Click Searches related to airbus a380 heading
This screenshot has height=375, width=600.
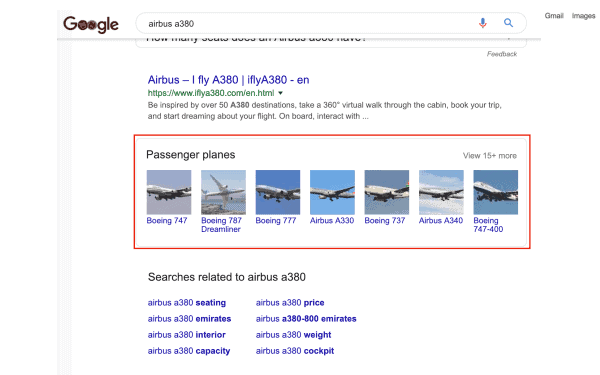coord(227,277)
